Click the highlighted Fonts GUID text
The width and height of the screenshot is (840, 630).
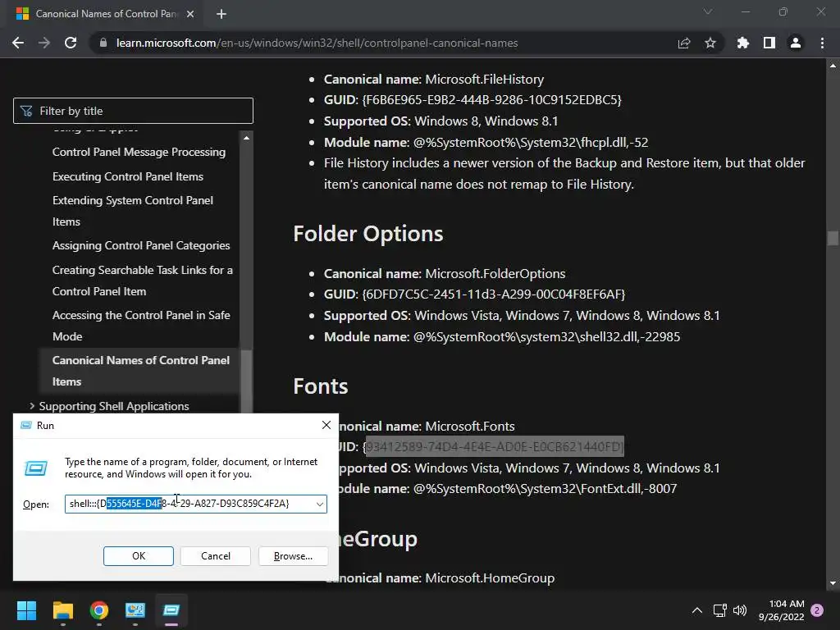click(494, 446)
